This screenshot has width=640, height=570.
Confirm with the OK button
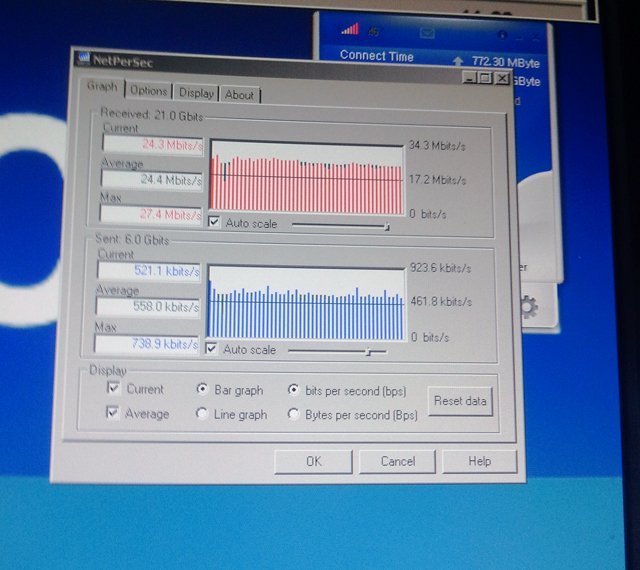point(313,461)
